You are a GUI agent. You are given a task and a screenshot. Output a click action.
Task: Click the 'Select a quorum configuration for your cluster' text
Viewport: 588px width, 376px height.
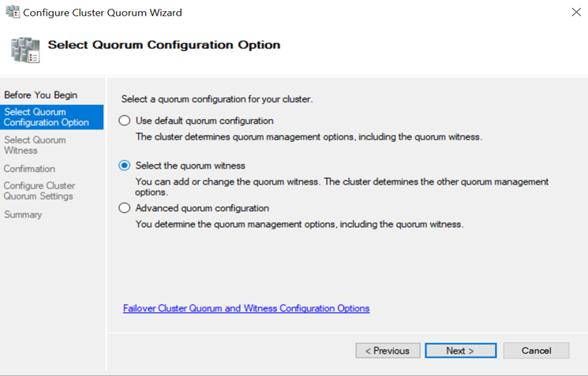point(217,99)
